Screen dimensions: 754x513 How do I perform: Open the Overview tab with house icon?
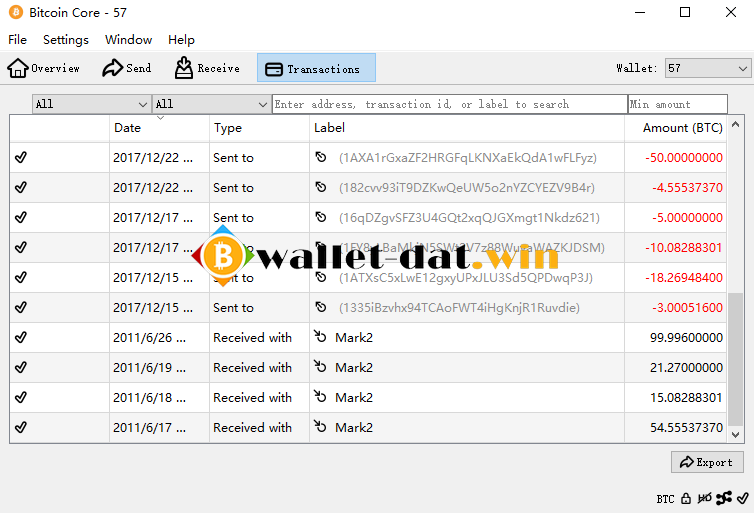pyautogui.click(x=43, y=68)
